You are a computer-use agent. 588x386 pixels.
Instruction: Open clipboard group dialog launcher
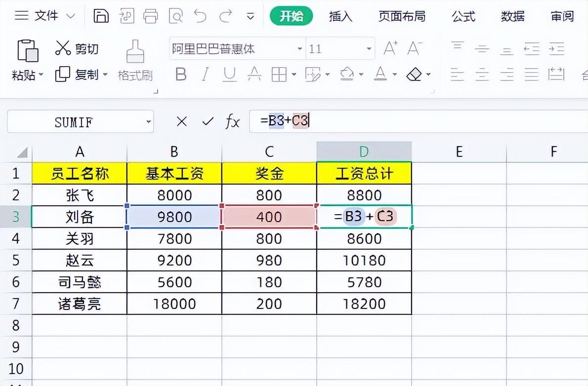click(156, 91)
